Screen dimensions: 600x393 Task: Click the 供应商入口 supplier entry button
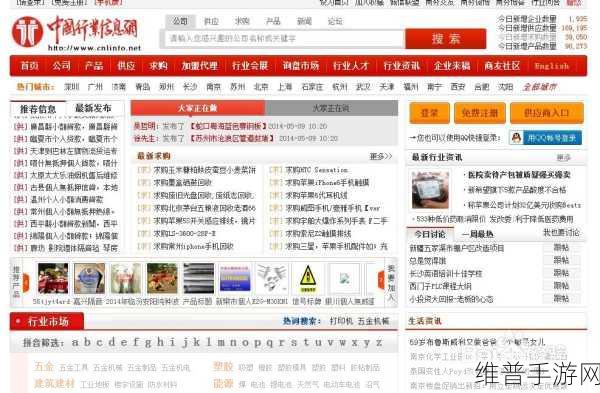pyautogui.click(x=547, y=113)
